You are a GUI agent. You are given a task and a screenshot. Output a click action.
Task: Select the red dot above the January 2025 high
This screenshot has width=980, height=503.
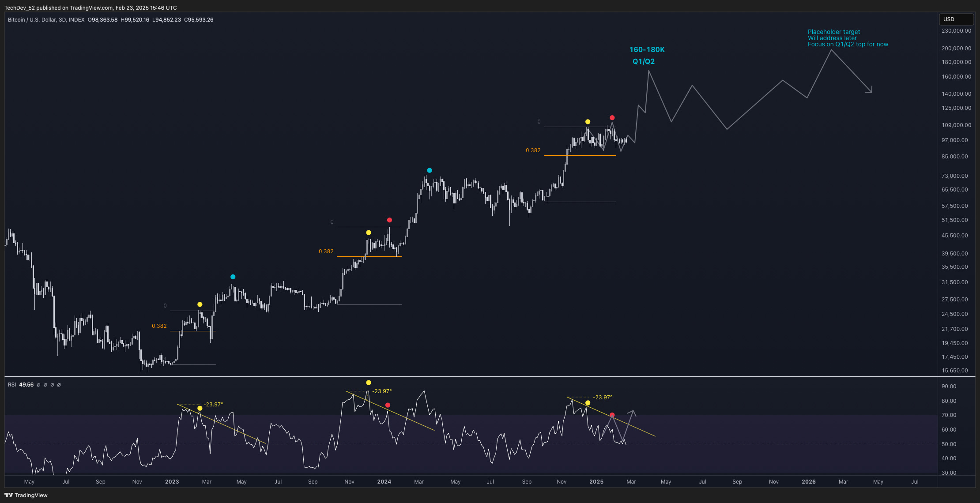(612, 118)
